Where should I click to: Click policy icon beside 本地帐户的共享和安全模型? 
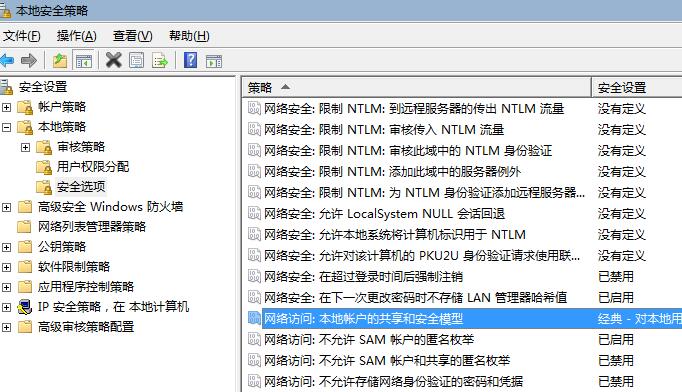254,318
